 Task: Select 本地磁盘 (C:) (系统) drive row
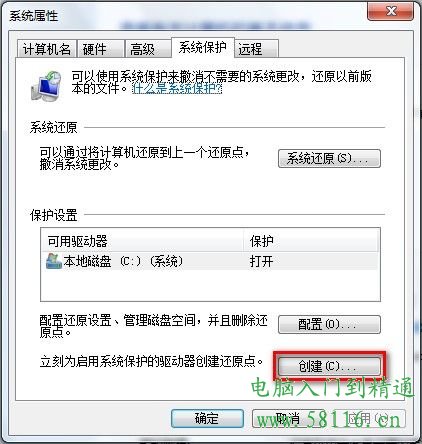[210, 261]
